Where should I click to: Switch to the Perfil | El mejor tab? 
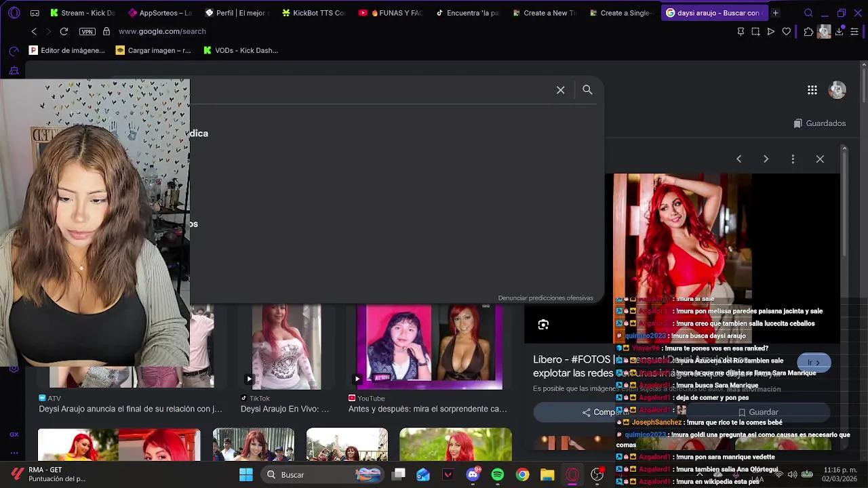pos(237,13)
